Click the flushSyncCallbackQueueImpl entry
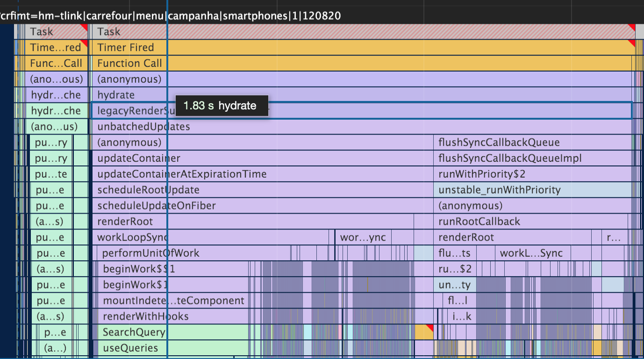The width and height of the screenshot is (644, 359). pyautogui.click(x=532, y=158)
